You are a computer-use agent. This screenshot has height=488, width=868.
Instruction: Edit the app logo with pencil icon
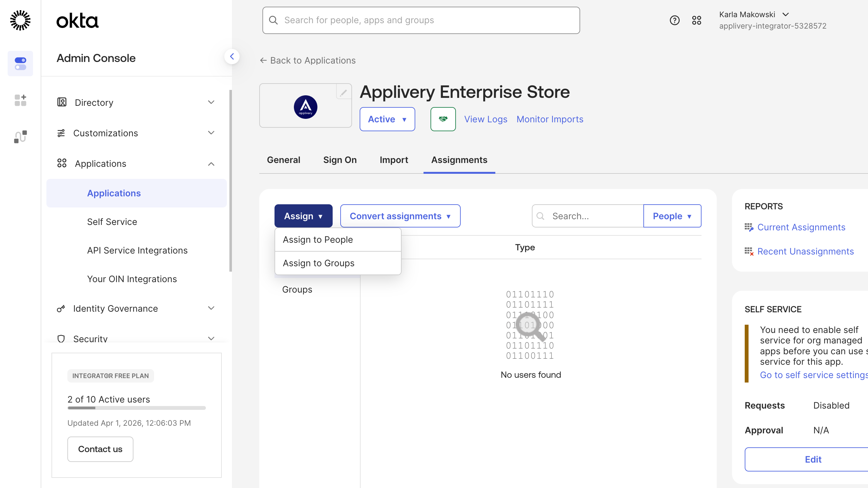(343, 92)
